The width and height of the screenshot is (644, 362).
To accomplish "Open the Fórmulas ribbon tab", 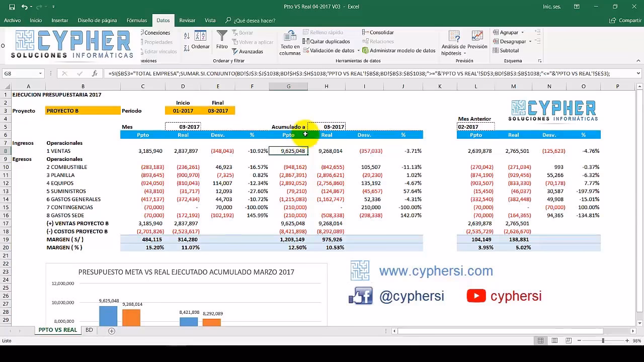I will pyautogui.click(x=136, y=21).
